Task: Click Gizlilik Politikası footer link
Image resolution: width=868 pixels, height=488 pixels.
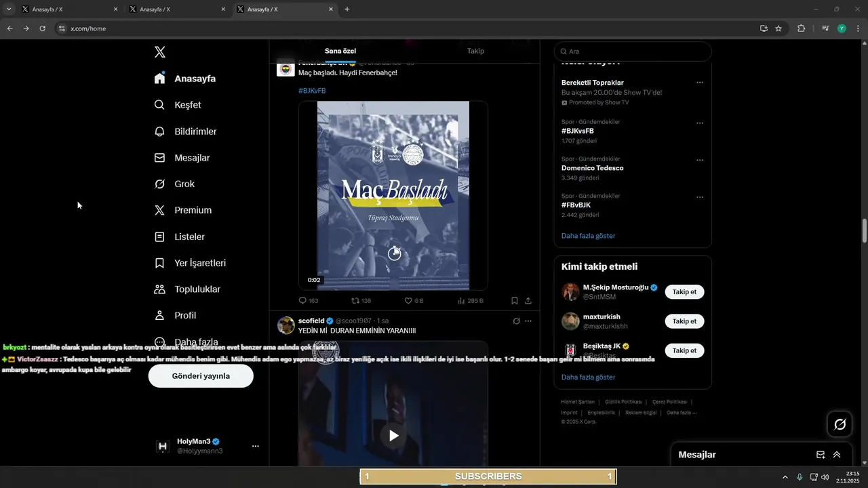Action: pyautogui.click(x=623, y=402)
